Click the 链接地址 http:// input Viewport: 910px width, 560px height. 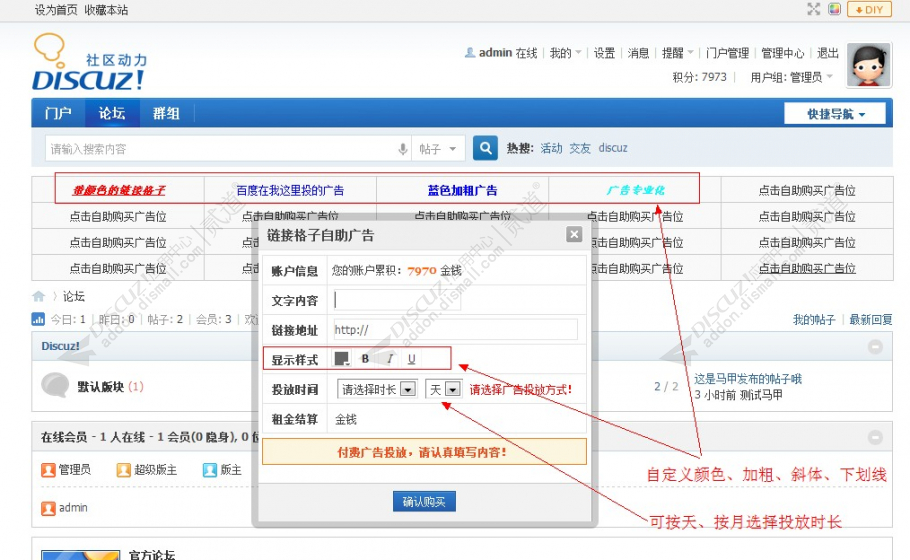[456, 330]
